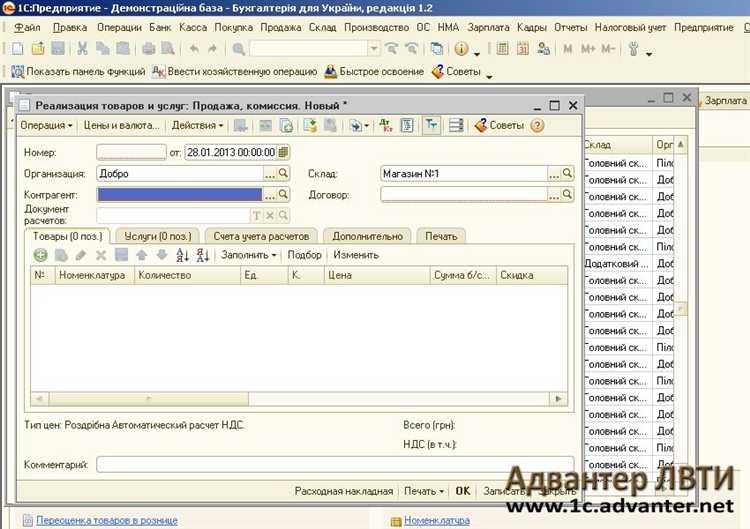Click the tools settings icon in main toolbar
The width and height of the screenshot is (750, 529).
click(x=634, y=48)
